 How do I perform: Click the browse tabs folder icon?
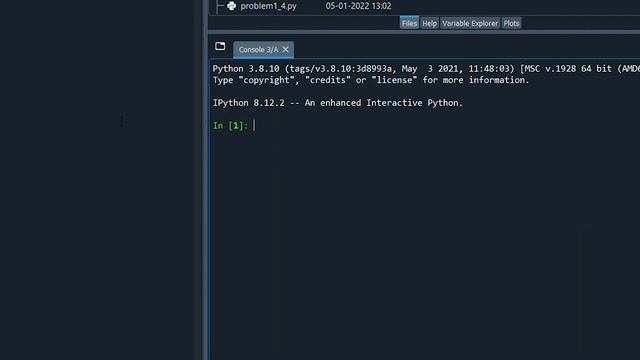click(220, 46)
